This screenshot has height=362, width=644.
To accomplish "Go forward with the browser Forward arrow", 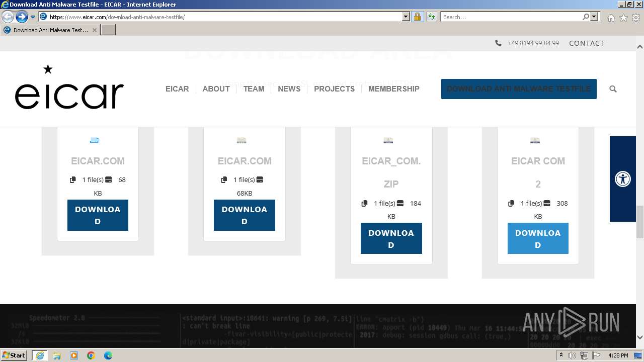I will [x=22, y=17].
